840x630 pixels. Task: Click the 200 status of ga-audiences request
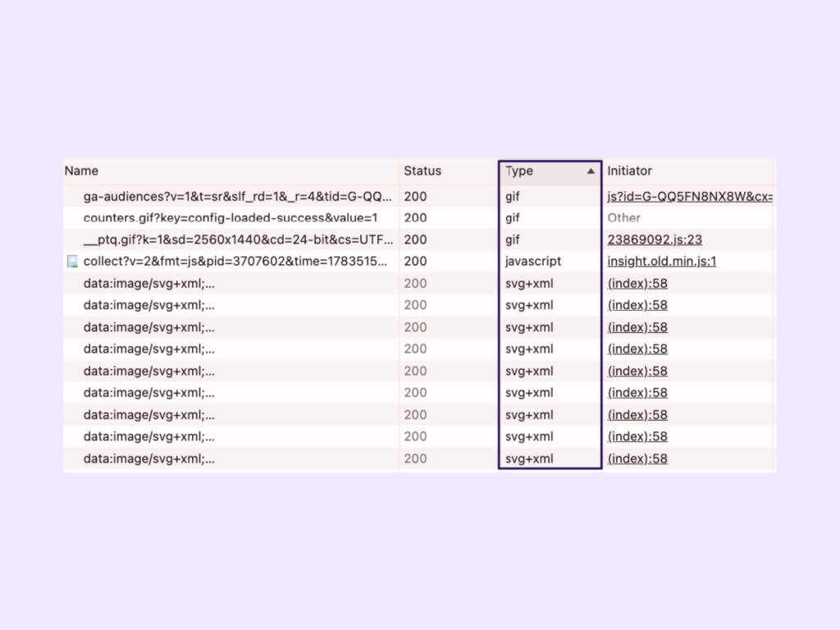coord(415,197)
